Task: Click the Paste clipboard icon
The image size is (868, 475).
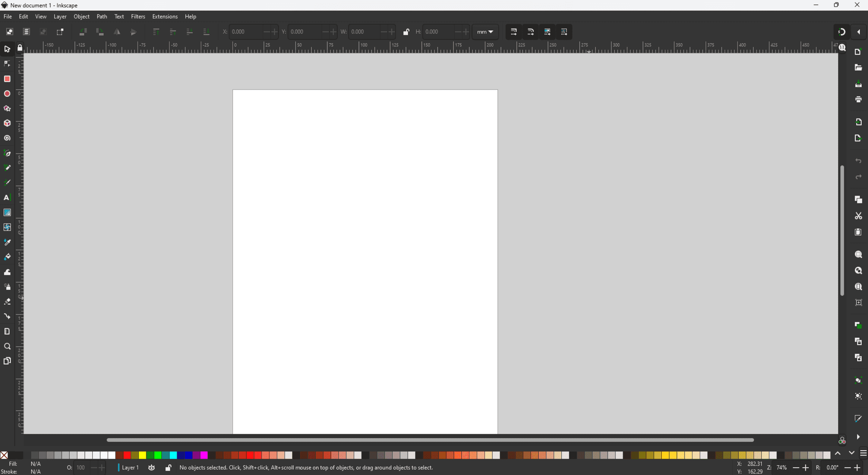Action: pos(858,232)
